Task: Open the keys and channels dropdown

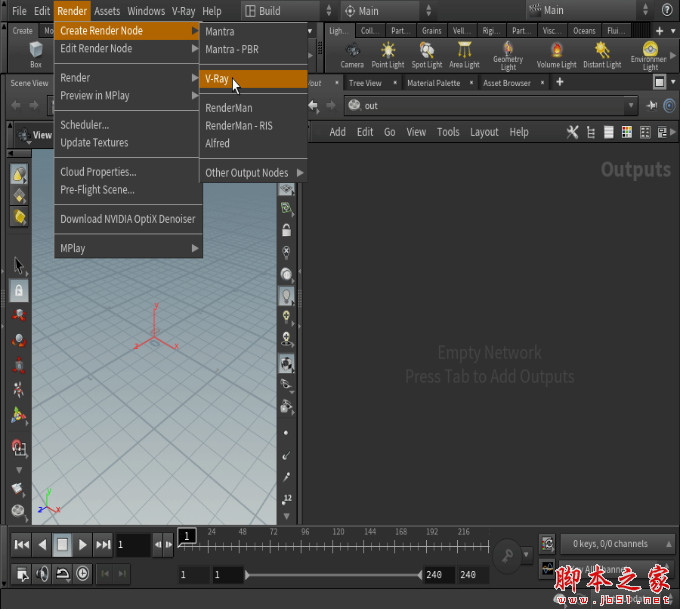Action: tap(618, 544)
